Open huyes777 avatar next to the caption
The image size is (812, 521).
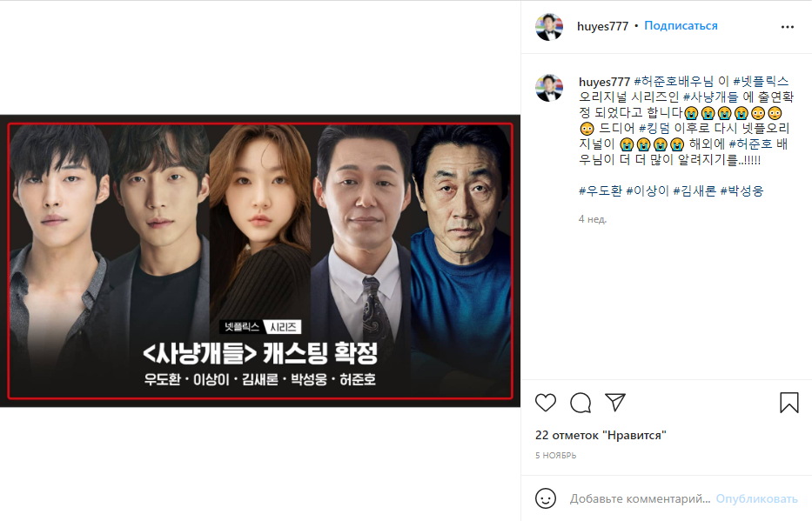tap(549, 88)
